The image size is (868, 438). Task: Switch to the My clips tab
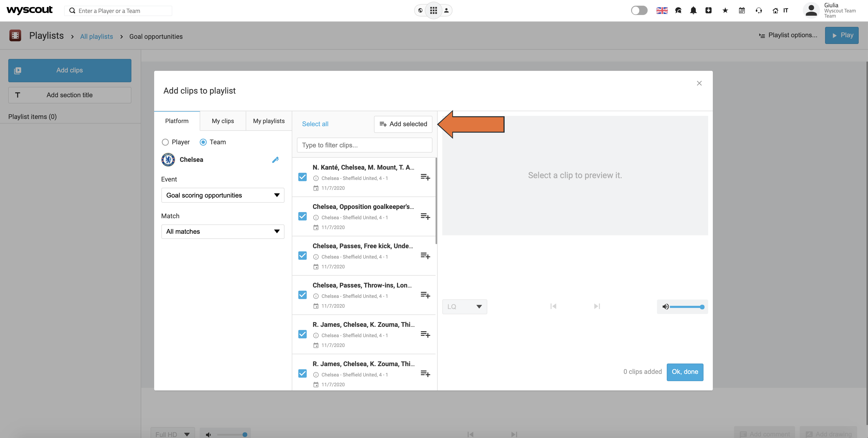pyautogui.click(x=222, y=121)
